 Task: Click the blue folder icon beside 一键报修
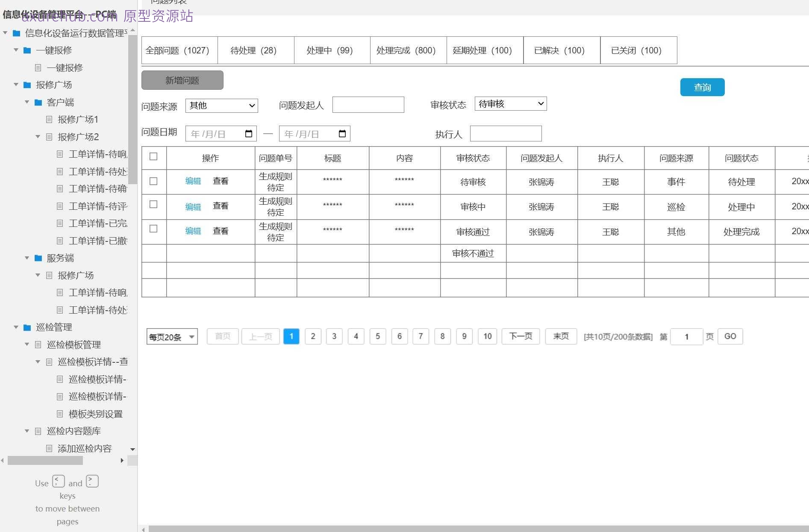tap(27, 50)
